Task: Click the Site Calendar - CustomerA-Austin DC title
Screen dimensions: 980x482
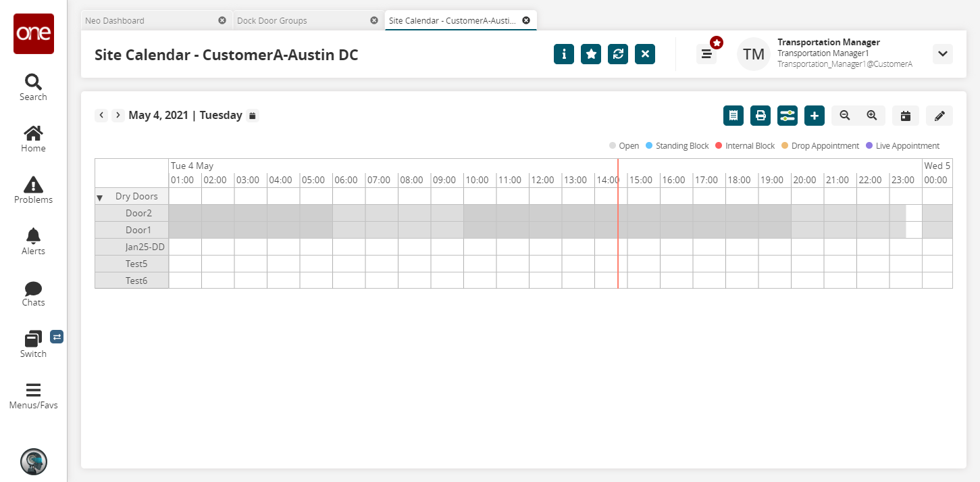Action: [x=226, y=55]
